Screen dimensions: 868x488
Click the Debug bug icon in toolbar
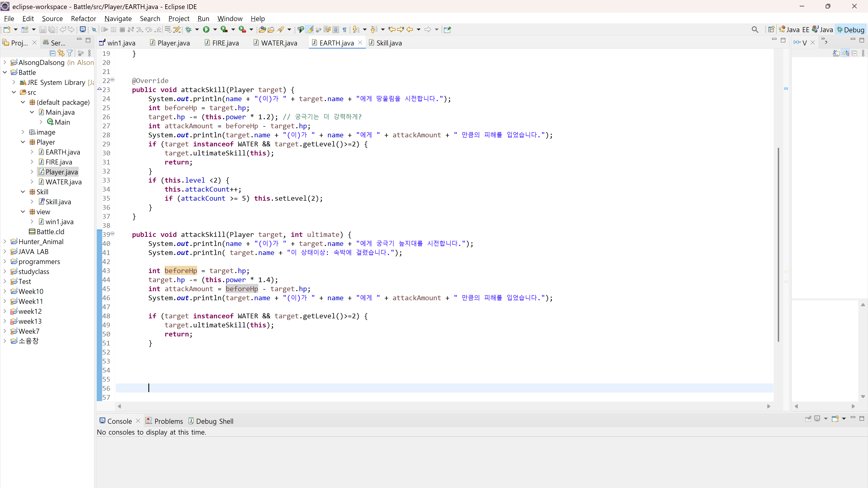pos(188,30)
